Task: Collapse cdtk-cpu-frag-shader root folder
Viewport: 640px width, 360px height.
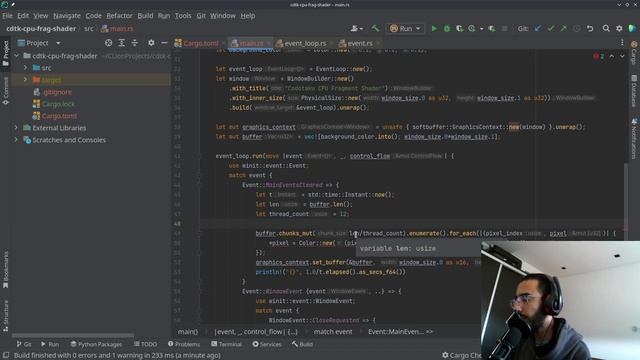Action: (x=16, y=56)
